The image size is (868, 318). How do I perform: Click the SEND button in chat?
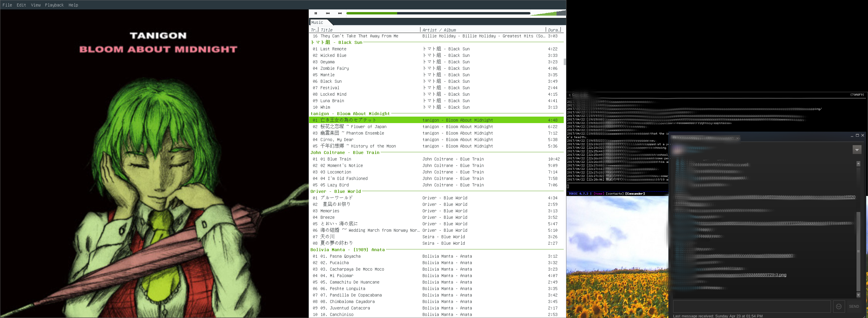coord(854,306)
